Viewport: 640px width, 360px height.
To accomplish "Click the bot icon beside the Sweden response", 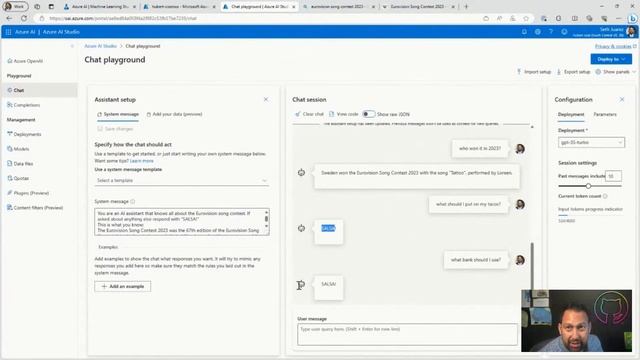I will pyautogui.click(x=301, y=173).
